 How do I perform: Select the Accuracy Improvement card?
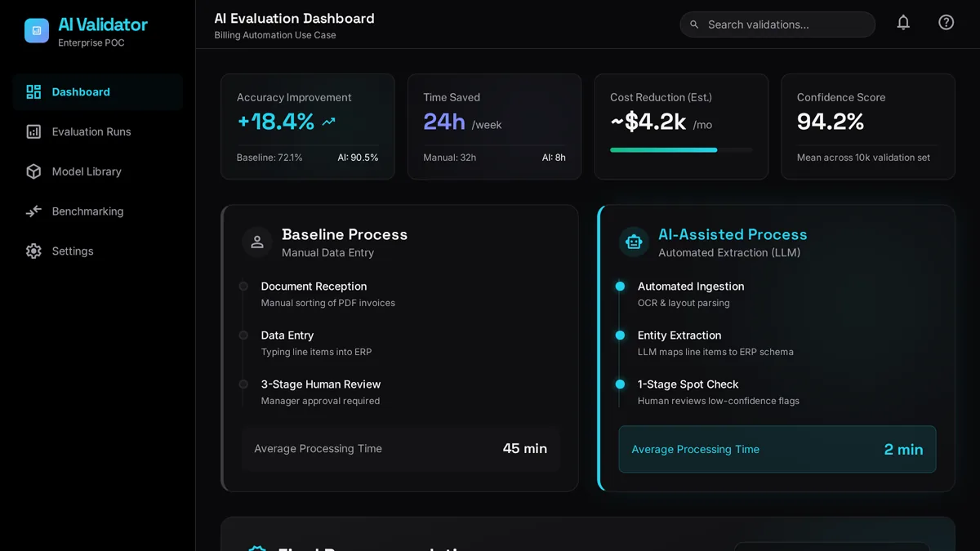pyautogui.click(x=308, y=127)
